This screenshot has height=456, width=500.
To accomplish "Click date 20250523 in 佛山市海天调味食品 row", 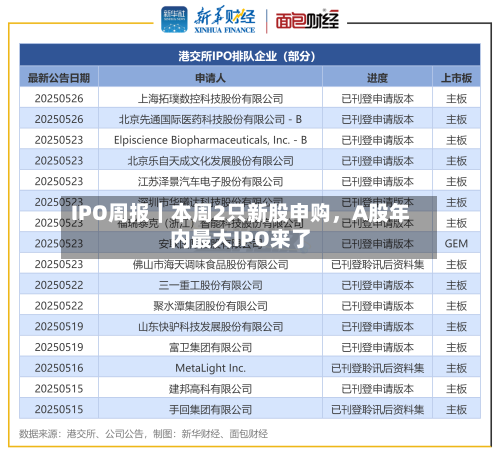I will pos(59,265).
